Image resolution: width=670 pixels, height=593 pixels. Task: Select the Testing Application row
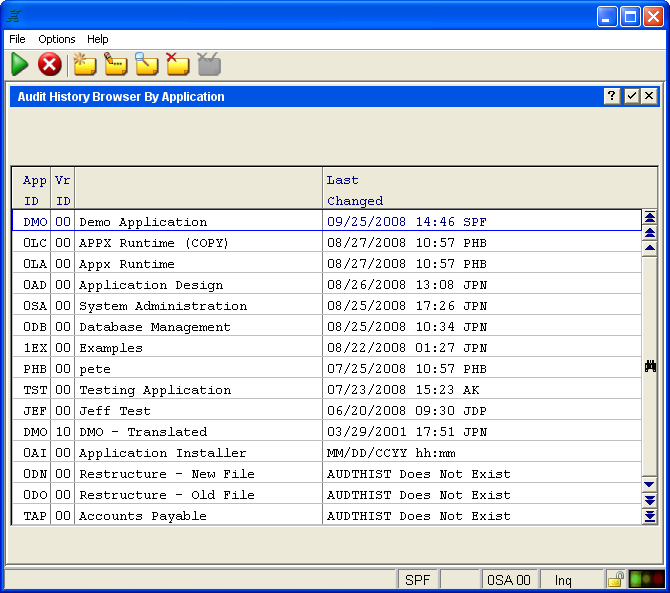tap(327, 389)
